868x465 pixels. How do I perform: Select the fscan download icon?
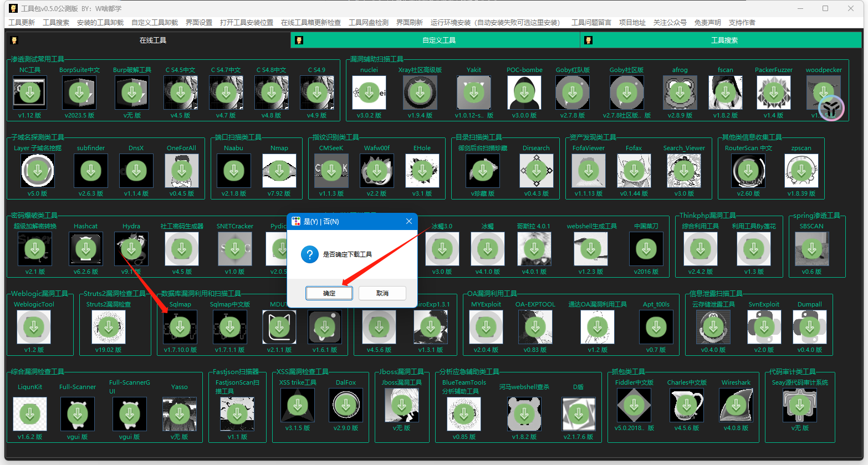pyautogui.click(x=726, y=93)
